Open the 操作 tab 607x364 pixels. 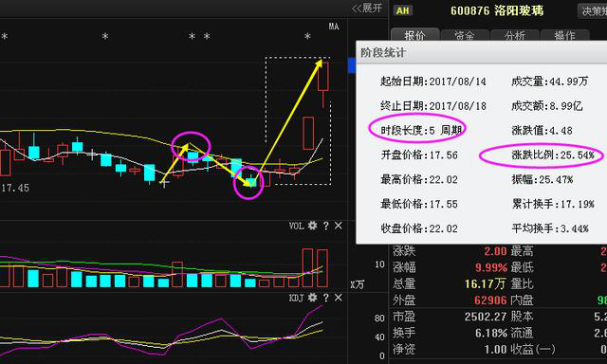click(x=565, y=36)
